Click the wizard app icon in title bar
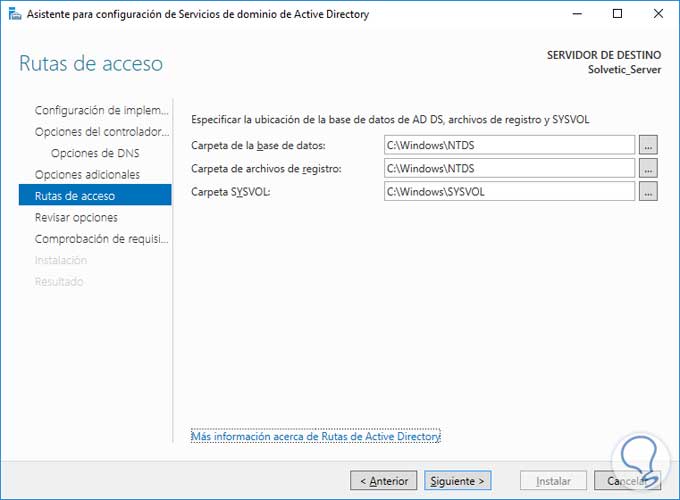The width and height of the screenshot is (680, 500). 15,14
